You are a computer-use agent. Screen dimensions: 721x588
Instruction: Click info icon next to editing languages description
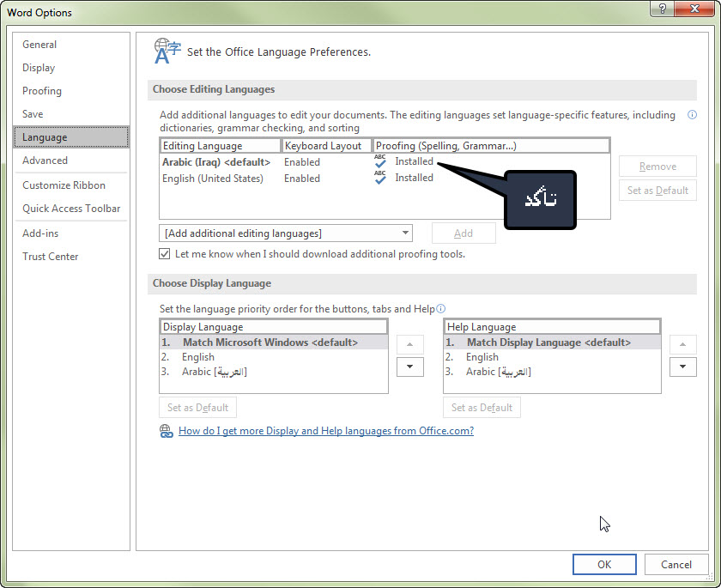click(x=692, y=115)
